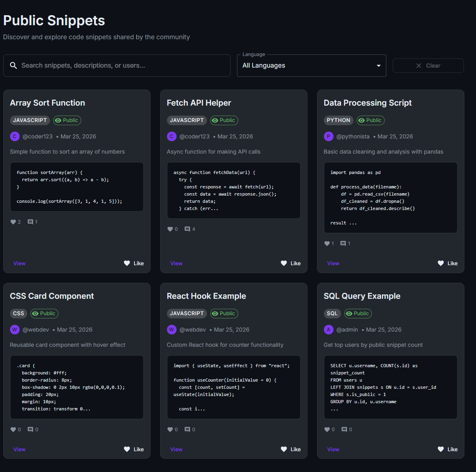Like the CSS Card Component snippet
The height and width of the screenshot is (472, 476).
click(134, 449)
